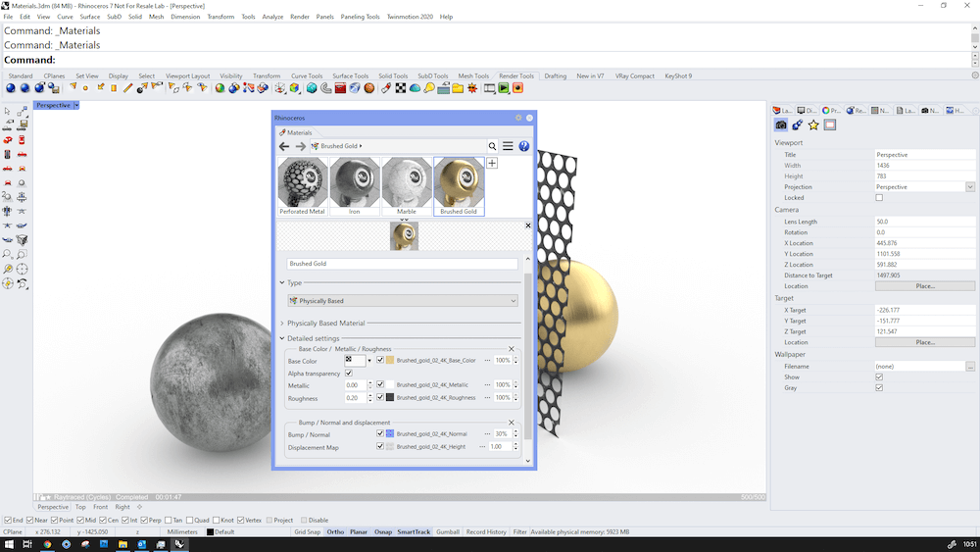Viewport: 980px width, 552px height.
Task: Toggle the Metallic texture checkbox
Action: pos(380,384)
